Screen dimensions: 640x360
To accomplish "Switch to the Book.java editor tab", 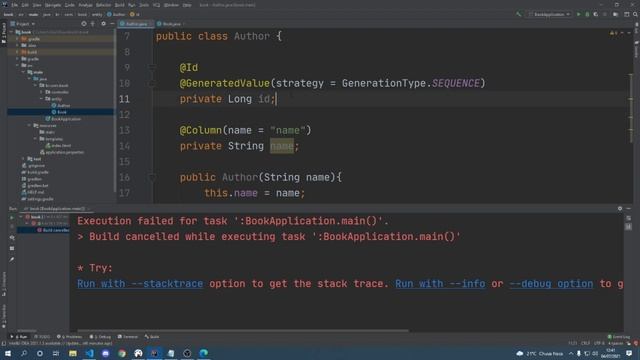I will pos(171,24).
